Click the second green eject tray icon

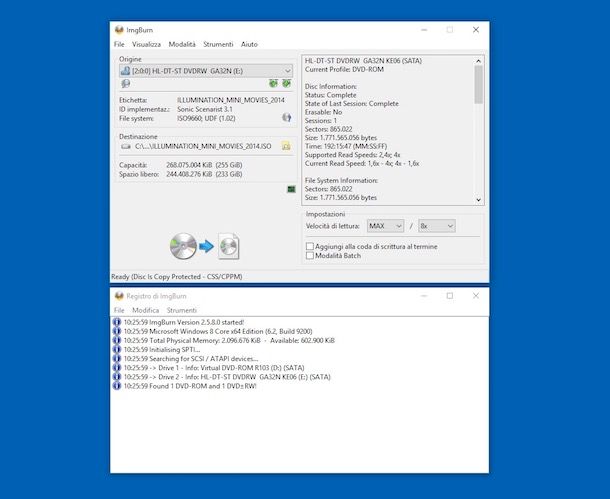coord(287,83)
